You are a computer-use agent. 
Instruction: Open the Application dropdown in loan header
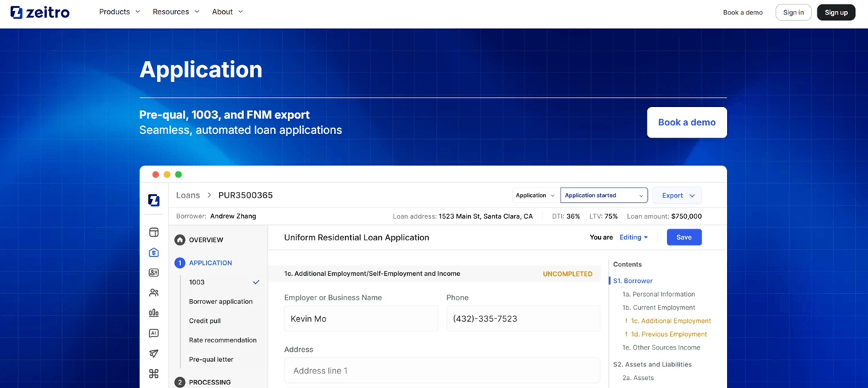535,195
